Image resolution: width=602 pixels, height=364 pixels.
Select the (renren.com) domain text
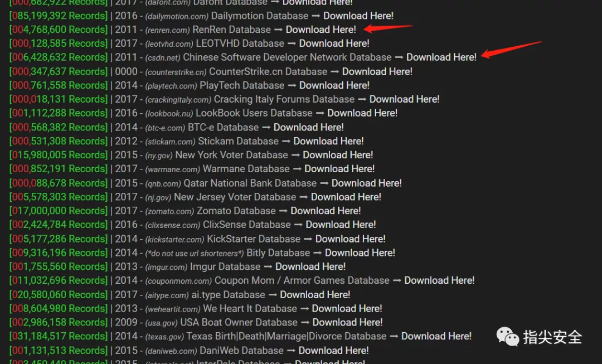(167, 30)
